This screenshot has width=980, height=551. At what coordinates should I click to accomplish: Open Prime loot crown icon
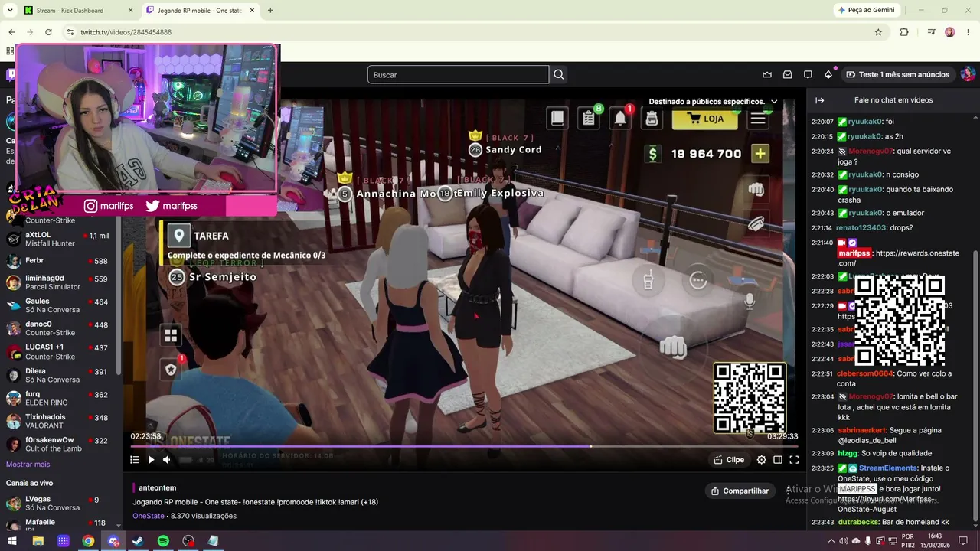coord(767,74)
